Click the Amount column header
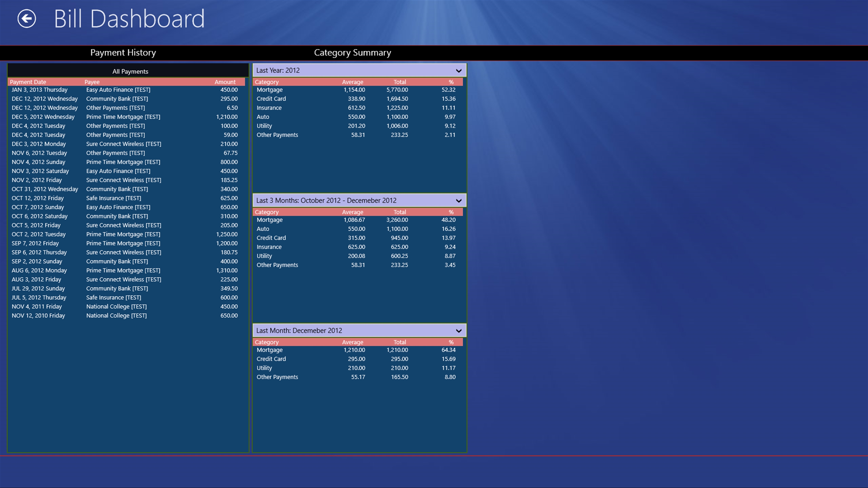Screen dimensions: 868x488 [x=225, y=82]
